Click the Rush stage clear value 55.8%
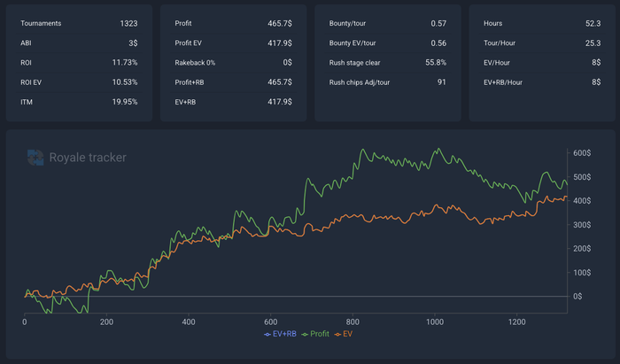620x364 pixels. point(436,63)
